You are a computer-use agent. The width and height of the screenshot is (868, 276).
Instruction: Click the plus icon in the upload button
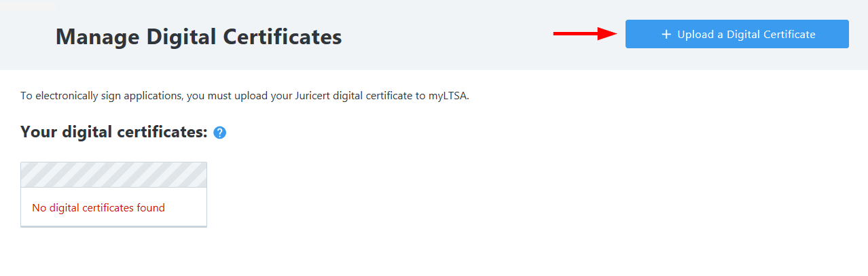(666, 34)
